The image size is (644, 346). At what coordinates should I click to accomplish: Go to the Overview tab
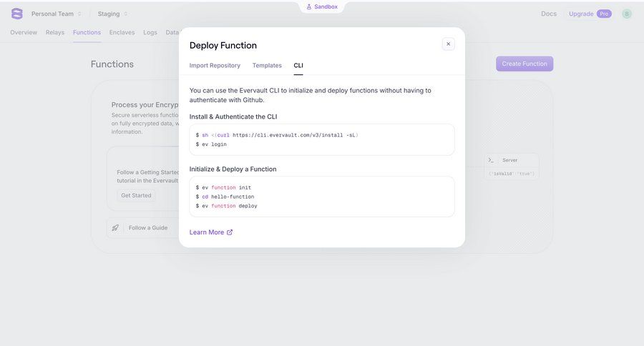(x=24, y=32)
